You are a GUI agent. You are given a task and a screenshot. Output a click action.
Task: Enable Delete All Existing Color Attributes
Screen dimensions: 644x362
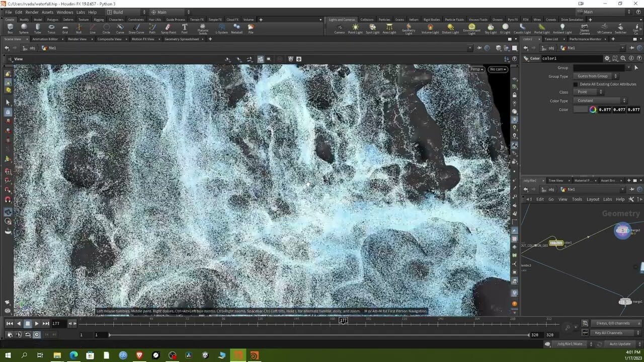pyautogui.click(x=575, y=84)
